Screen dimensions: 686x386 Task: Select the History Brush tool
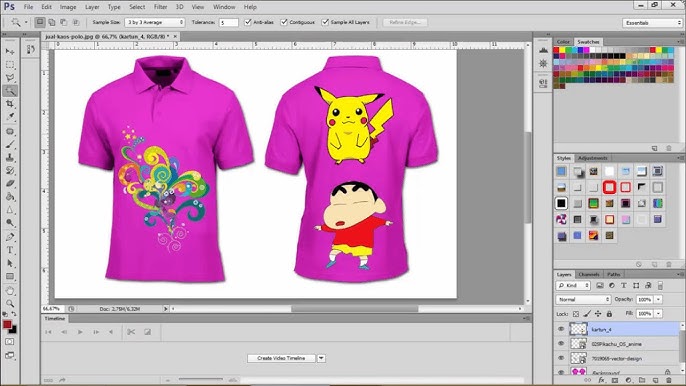pyautogui.click(x=10, y=170)
